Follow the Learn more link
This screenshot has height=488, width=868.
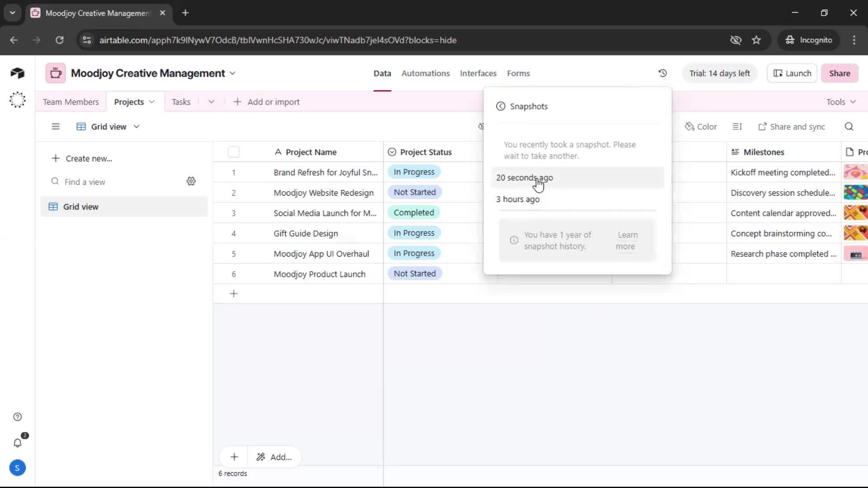click(627, 240)
